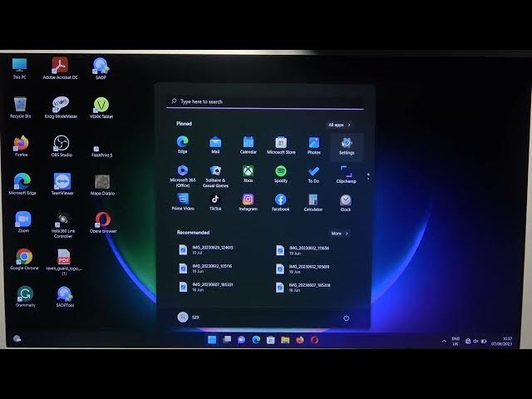Launch Clipchamp from pinned apps
This screenshot has width=532, height=399.
coord(346,175)
